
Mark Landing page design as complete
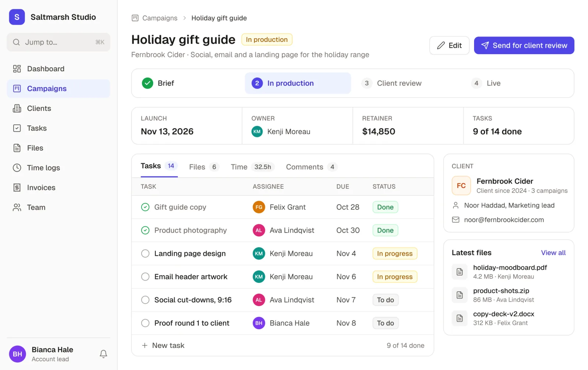pyautogui.click(x=145, y=254)
